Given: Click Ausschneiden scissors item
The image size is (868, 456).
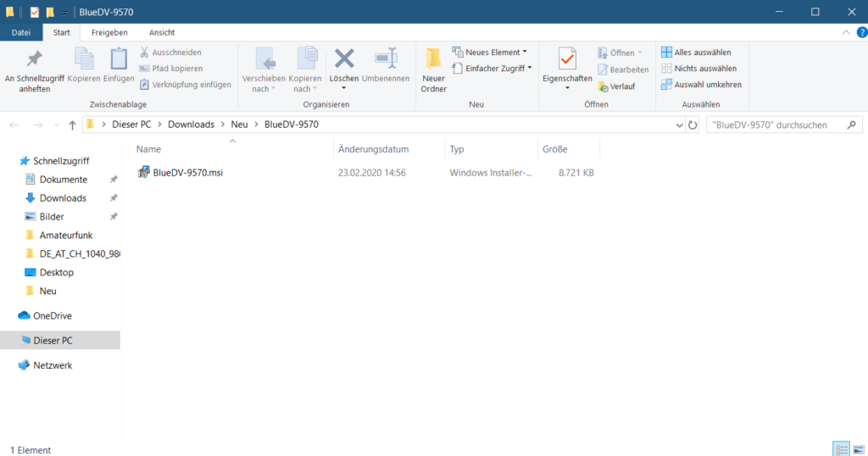Looking at the screenshot, I should [x=170, y=52].
